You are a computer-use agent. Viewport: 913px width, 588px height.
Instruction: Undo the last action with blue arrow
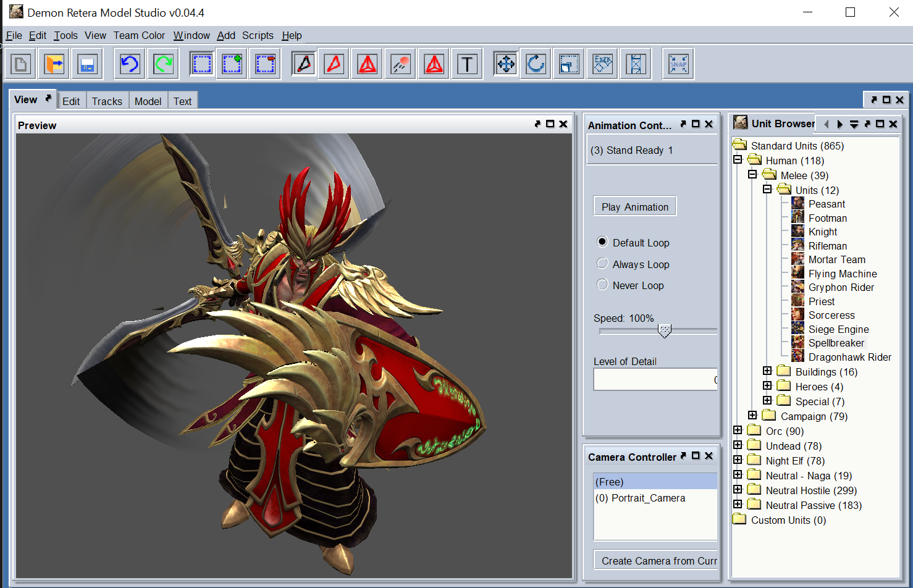130,64
